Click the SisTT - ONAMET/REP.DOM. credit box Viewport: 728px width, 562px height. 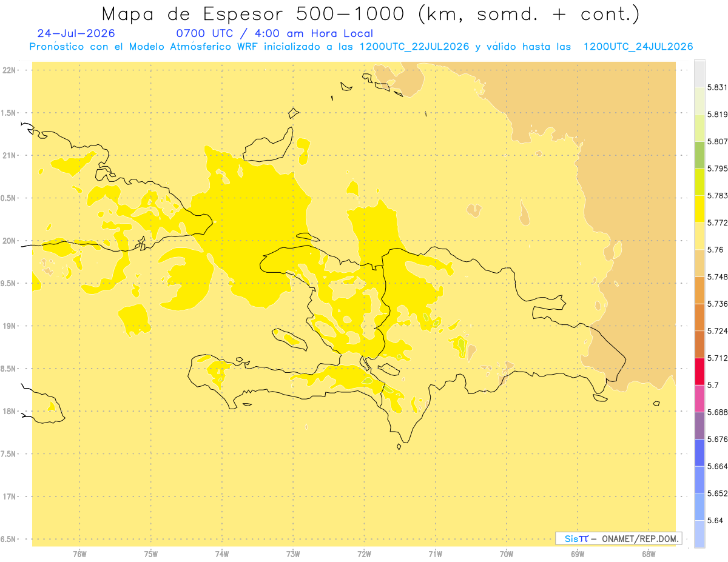619,538
